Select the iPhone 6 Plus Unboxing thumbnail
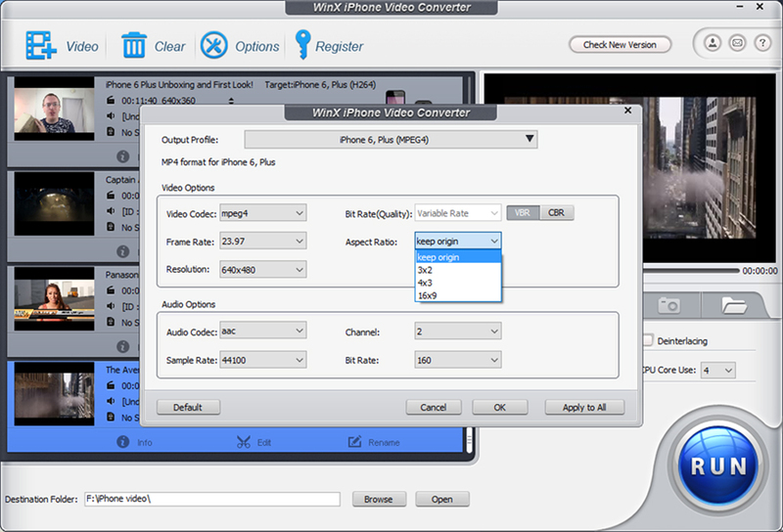 pos(54,108)
